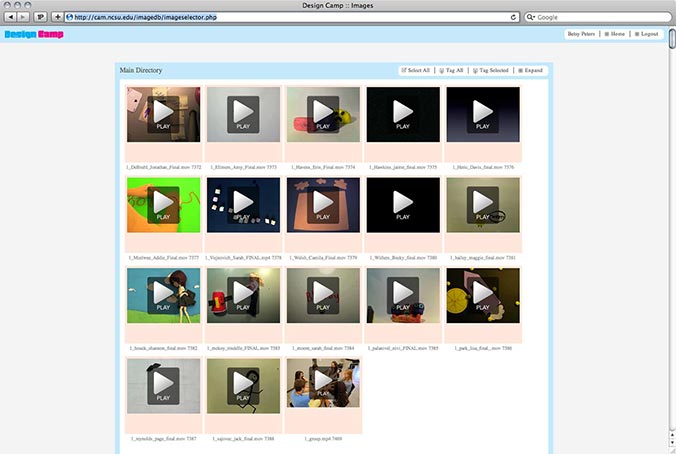Click the browser Forward arrow button
676x454 pixels.
click(24, 17)
